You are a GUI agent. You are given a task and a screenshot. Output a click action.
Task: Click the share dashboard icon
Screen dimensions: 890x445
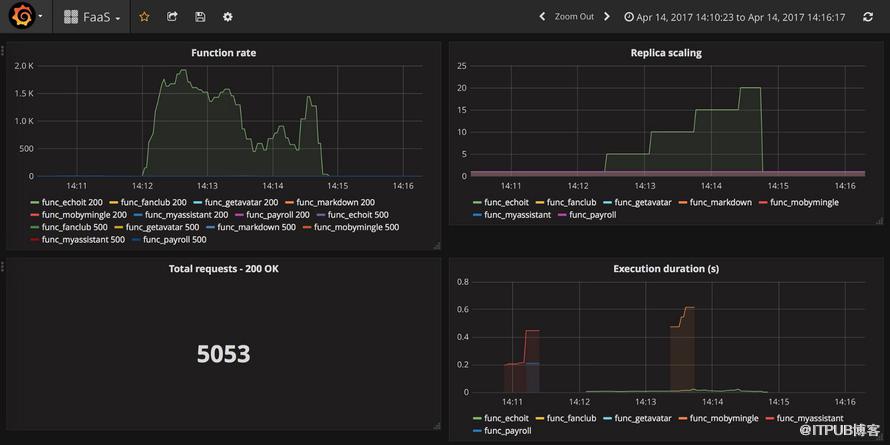coord(172,17)
